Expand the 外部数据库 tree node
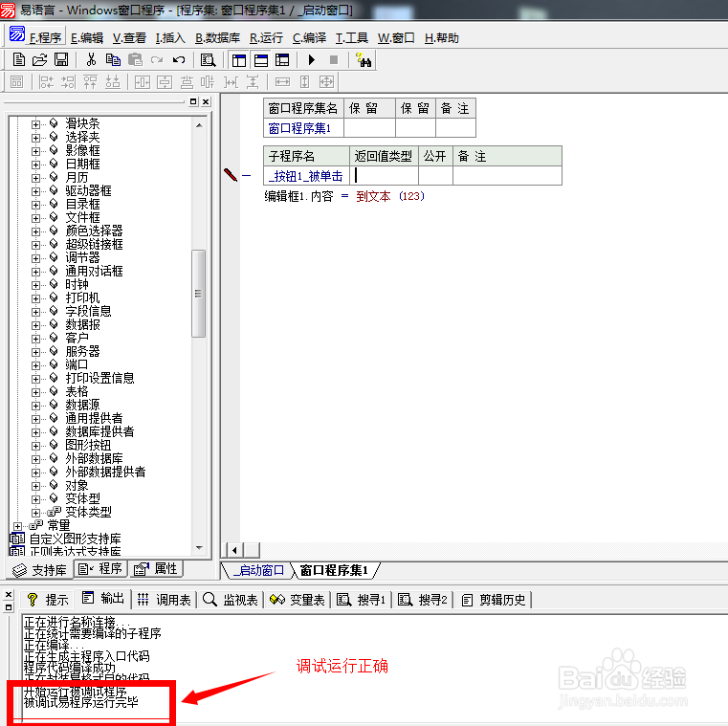The image size is (728, 726). tap(35, 459)
